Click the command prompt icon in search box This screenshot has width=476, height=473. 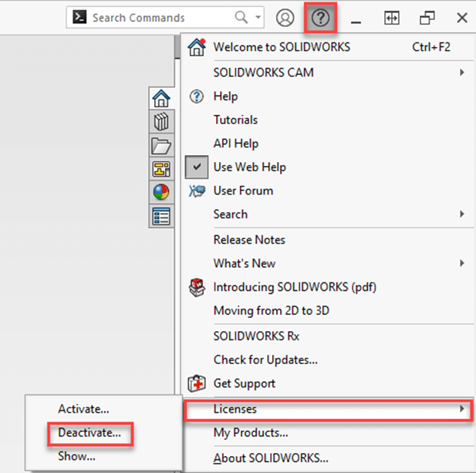[x=79, y=17]
